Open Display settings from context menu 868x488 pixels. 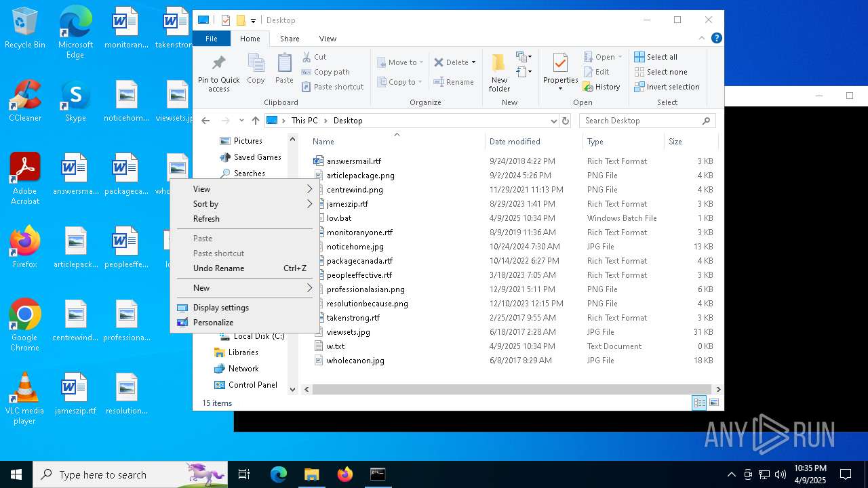245,308
